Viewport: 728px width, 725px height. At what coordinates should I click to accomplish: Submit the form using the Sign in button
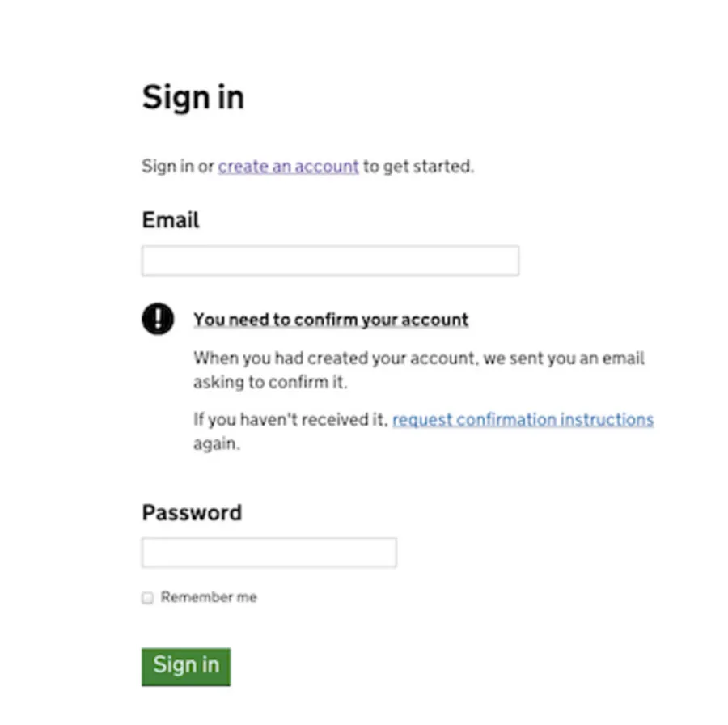tap(186, 666)
